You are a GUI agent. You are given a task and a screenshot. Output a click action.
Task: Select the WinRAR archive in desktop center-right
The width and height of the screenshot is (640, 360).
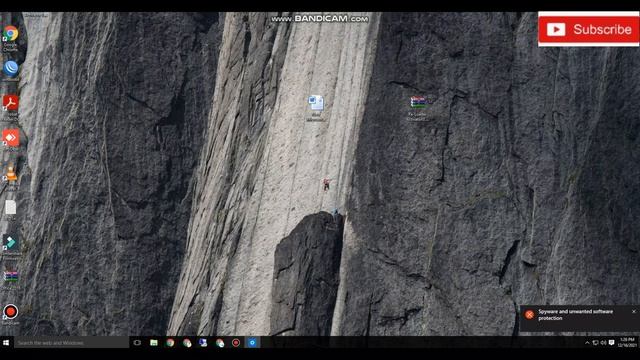[418, 102]
